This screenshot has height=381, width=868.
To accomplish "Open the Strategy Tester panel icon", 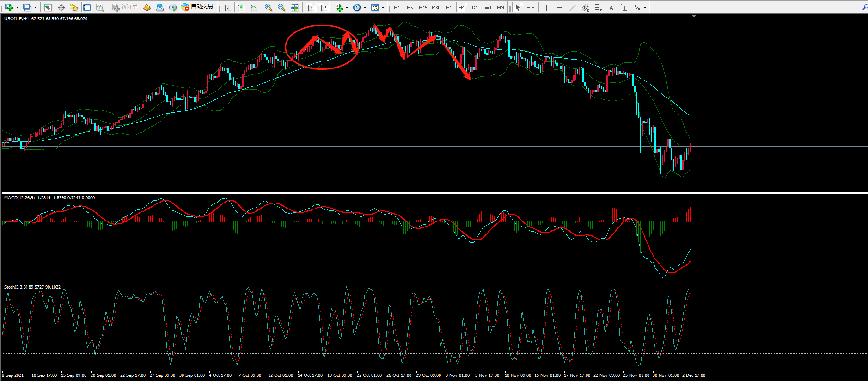I will tap(100, 7).
